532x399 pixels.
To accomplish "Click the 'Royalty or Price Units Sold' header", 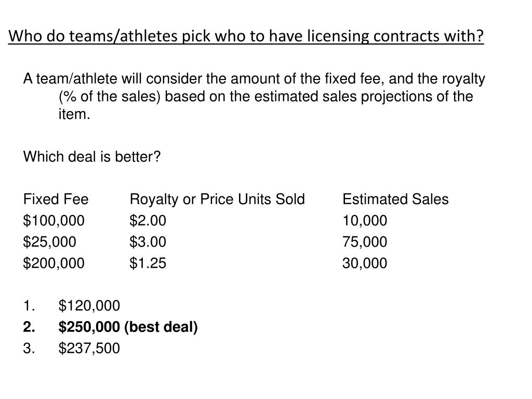I will coord(217,199).
